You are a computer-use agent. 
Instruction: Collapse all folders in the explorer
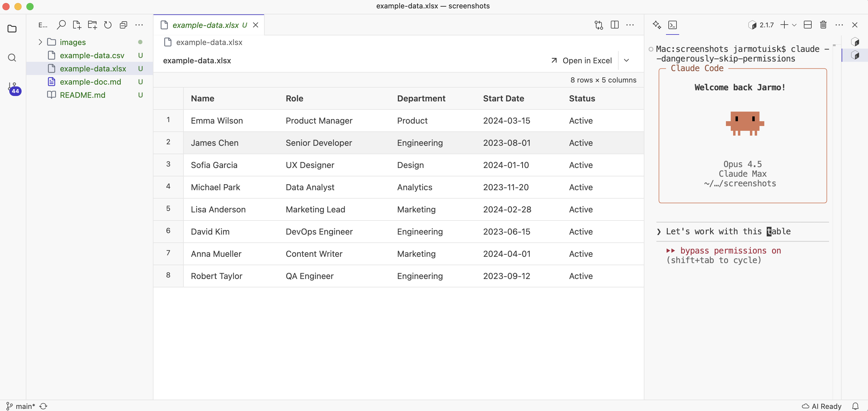click(x=123, y=25)
